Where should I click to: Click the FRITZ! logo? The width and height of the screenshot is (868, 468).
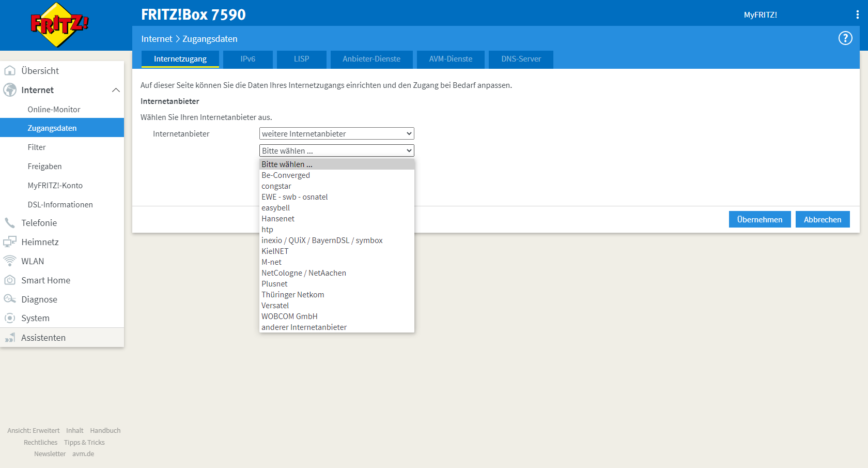pos(59,25)
